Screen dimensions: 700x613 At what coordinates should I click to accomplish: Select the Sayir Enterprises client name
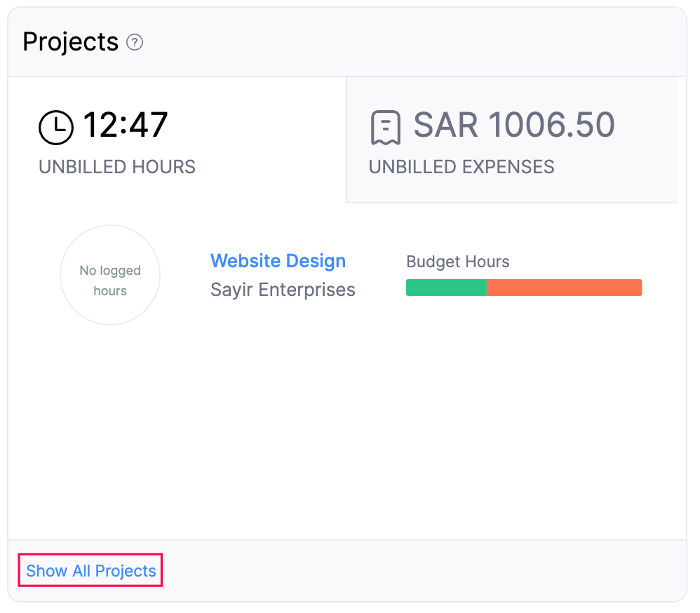coord(283,289)
